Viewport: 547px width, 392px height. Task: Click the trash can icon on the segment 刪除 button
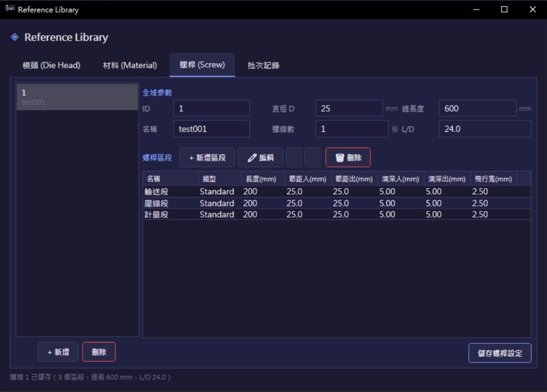tap(340, 158)
